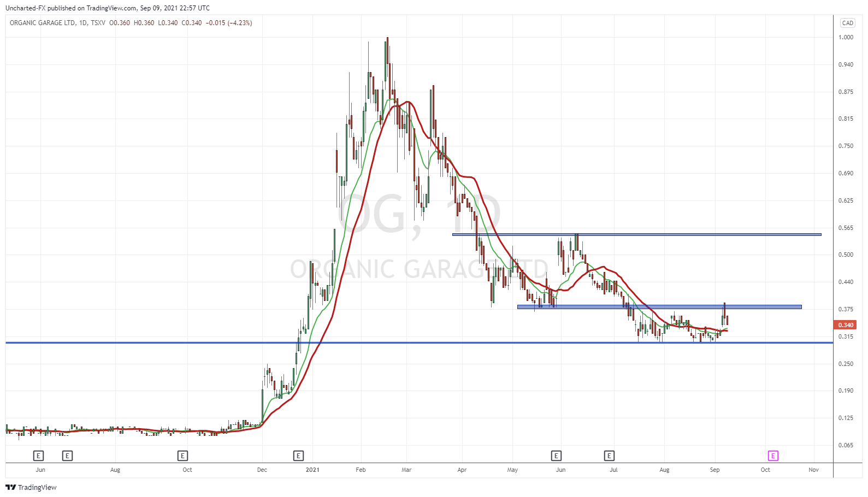Viewport: 868px width, 497px height.
Task: Click the 0.500 price axis label
Action: point(846,255)
